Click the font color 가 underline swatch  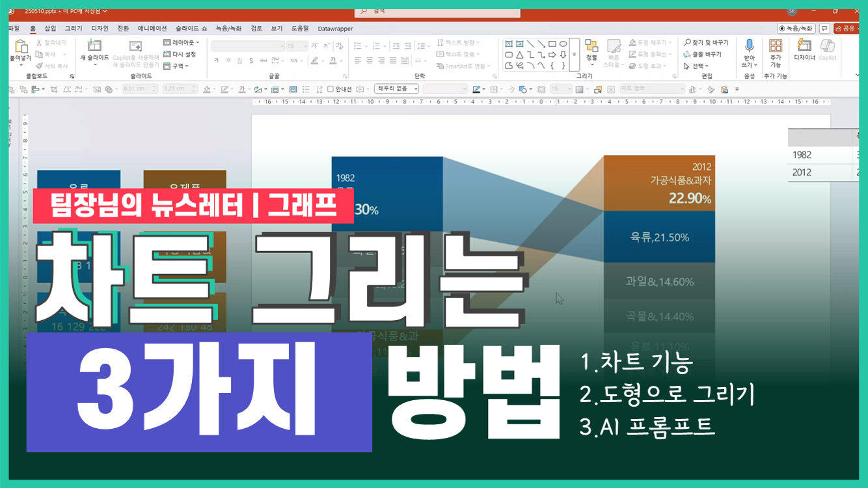(333, 61)
